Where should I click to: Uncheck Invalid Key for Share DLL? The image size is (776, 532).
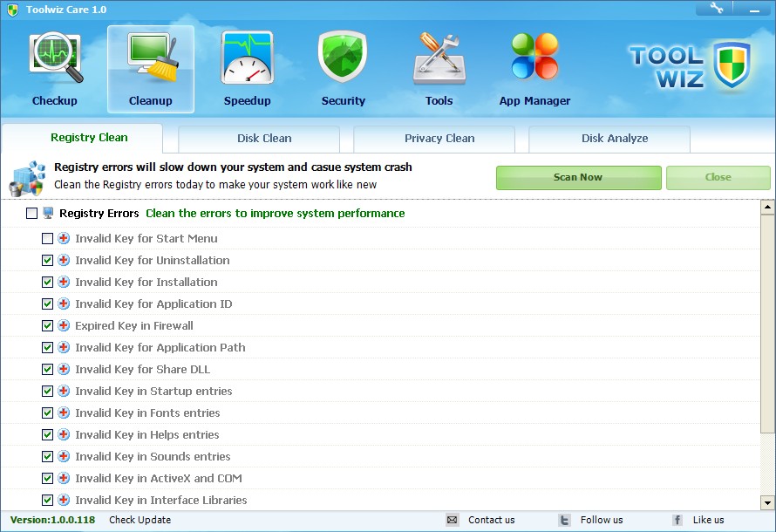(x=47, y=369)
